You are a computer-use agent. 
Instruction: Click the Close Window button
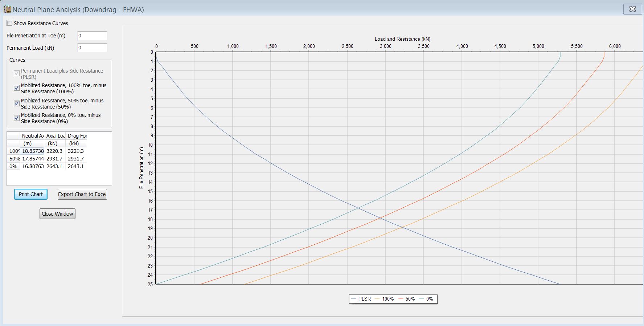point(57,214)
